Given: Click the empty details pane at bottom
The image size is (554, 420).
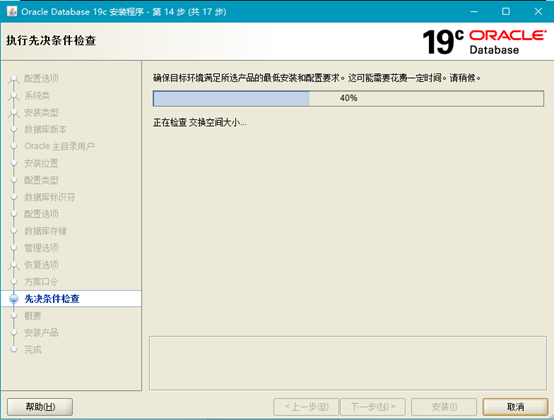Looking at the screenshot, I should tap(348, 363).
